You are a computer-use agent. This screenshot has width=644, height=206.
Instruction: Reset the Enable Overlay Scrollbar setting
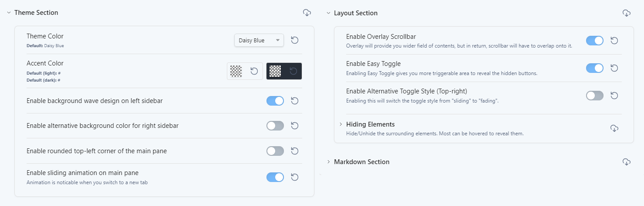tap(614, 41)
